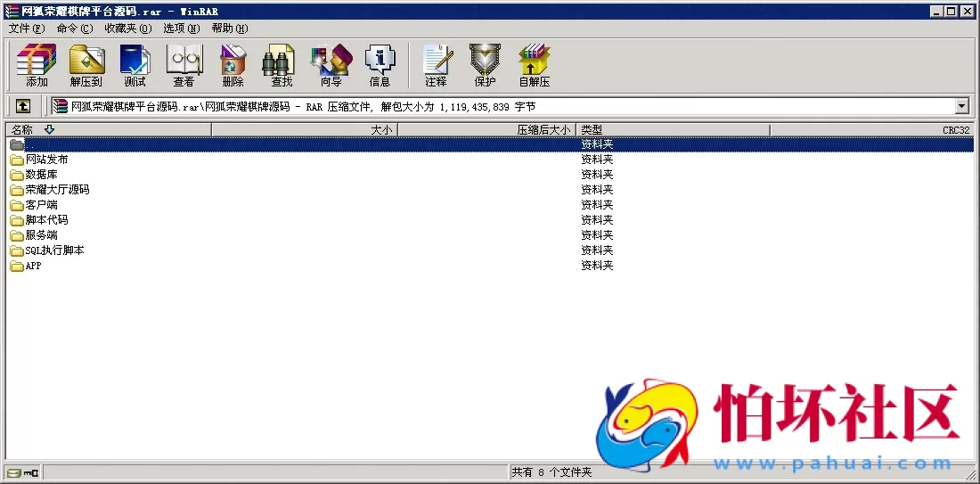Click the drive icon in status bar
This screenshot has height=484, width=980.
coord(14,472)
